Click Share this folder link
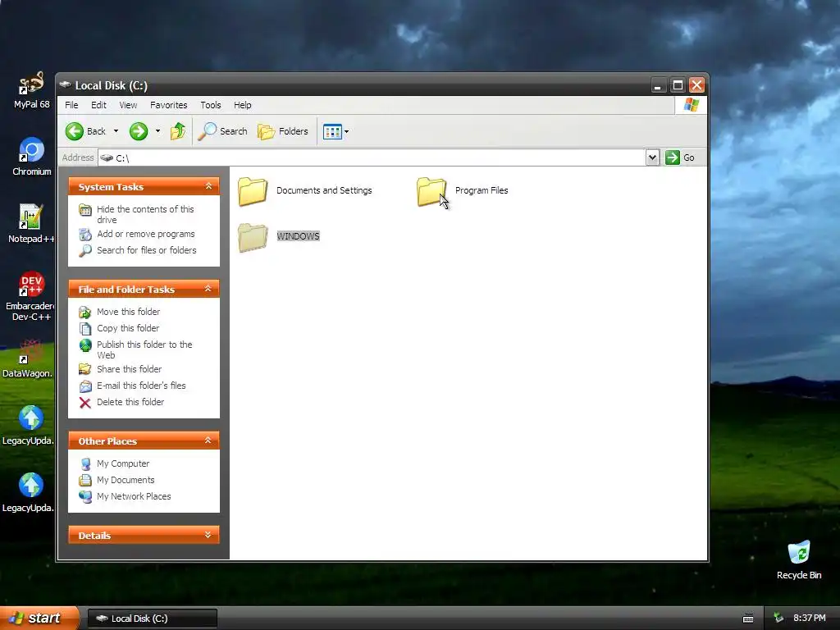This screenshot has width=840, height=630. [129, 369]
